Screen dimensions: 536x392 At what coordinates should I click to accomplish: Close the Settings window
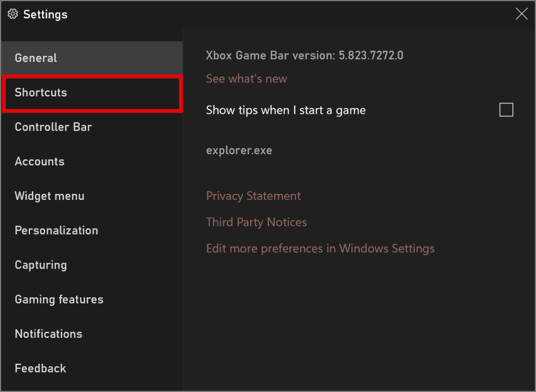pos(522,14)
